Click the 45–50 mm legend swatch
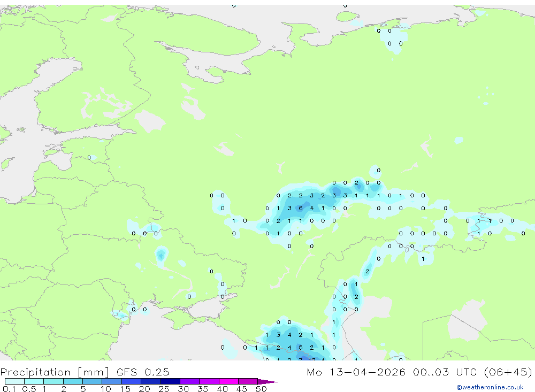The height and width of the screenshot is (392, 535). coord(248,381)
